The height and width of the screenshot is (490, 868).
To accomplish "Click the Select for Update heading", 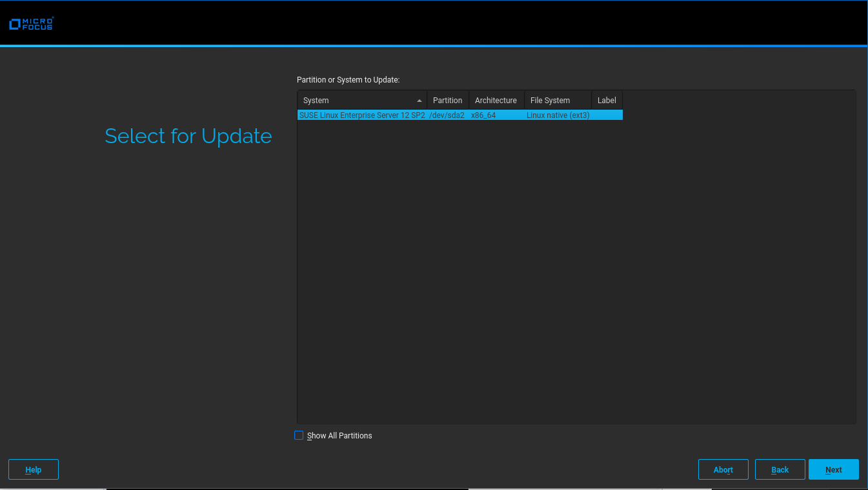I will pos(188,136).
